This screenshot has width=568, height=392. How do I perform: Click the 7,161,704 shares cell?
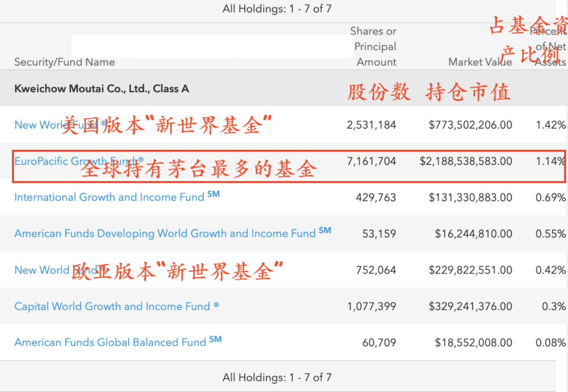(372, 161)
